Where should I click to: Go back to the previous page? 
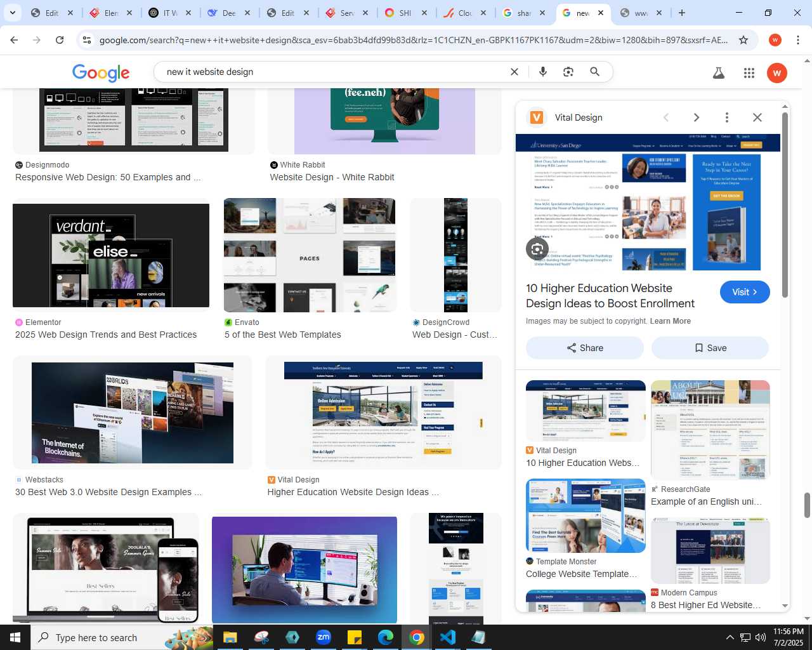point(14,40)
